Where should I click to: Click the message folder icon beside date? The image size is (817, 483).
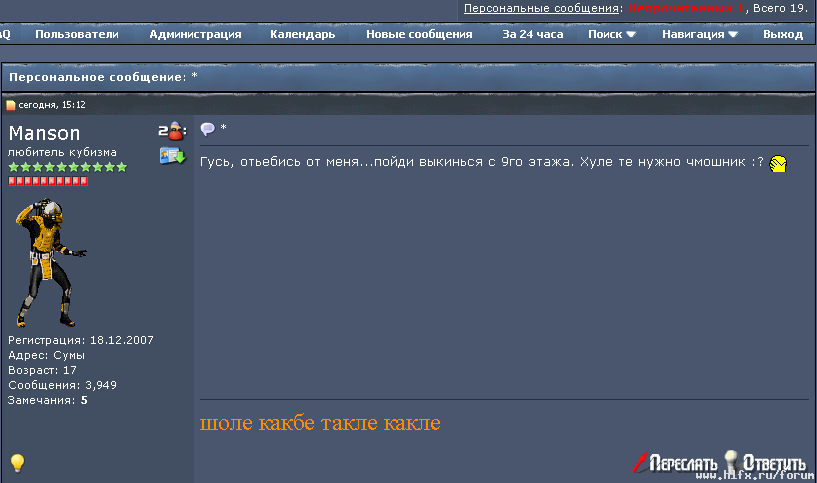tap(11, 105)
